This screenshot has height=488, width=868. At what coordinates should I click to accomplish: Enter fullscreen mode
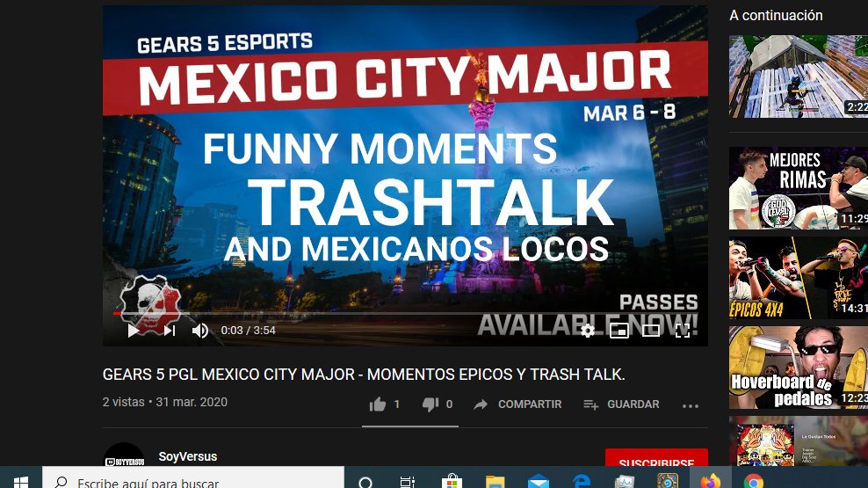[683, 331]
